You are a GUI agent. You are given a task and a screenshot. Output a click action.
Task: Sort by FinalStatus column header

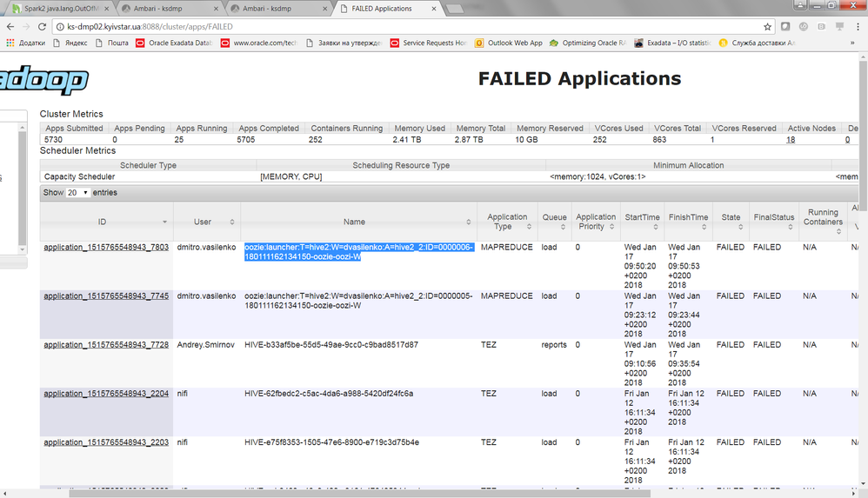pyautogui.click(x=774, y=222)
